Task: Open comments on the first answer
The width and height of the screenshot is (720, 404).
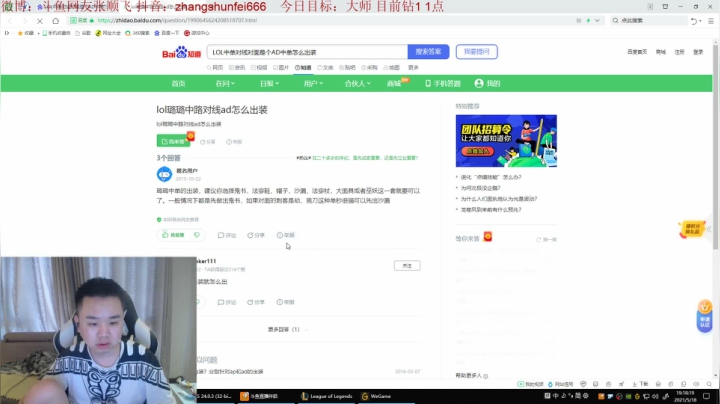Action: tap(227, 235)
